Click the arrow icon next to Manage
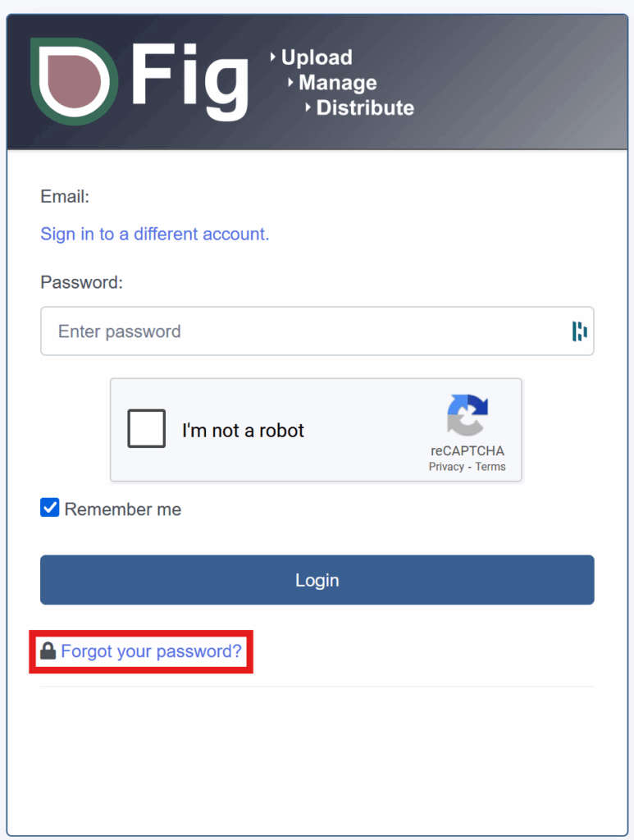This screenshot has height=840, width=634. tap(290, 83)
